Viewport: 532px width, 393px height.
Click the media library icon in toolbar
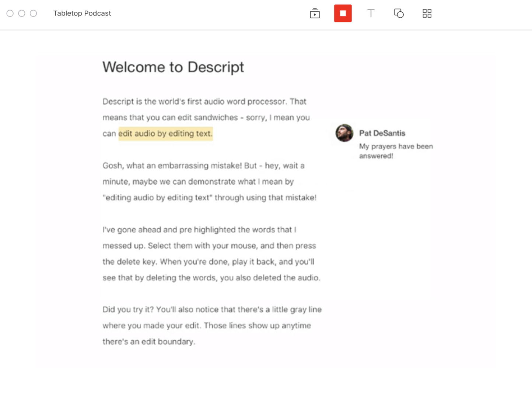coord(315,13)
